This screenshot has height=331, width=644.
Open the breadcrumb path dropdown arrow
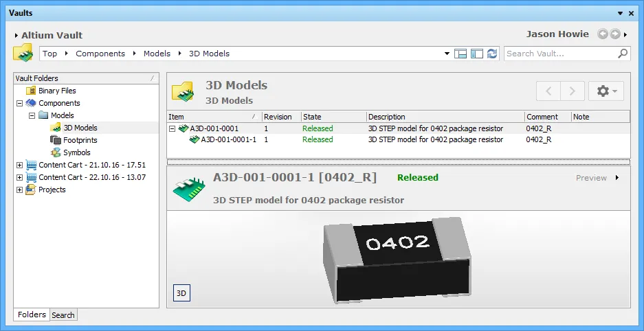point(447,54)
